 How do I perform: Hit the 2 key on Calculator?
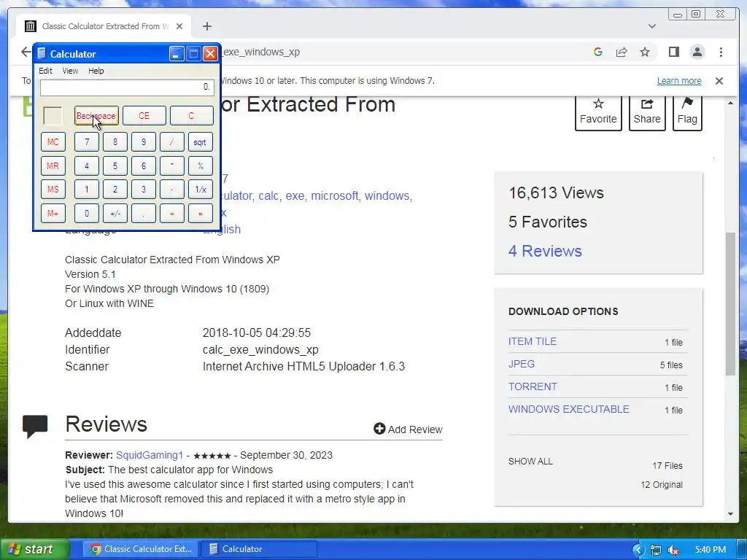[115, 190]
